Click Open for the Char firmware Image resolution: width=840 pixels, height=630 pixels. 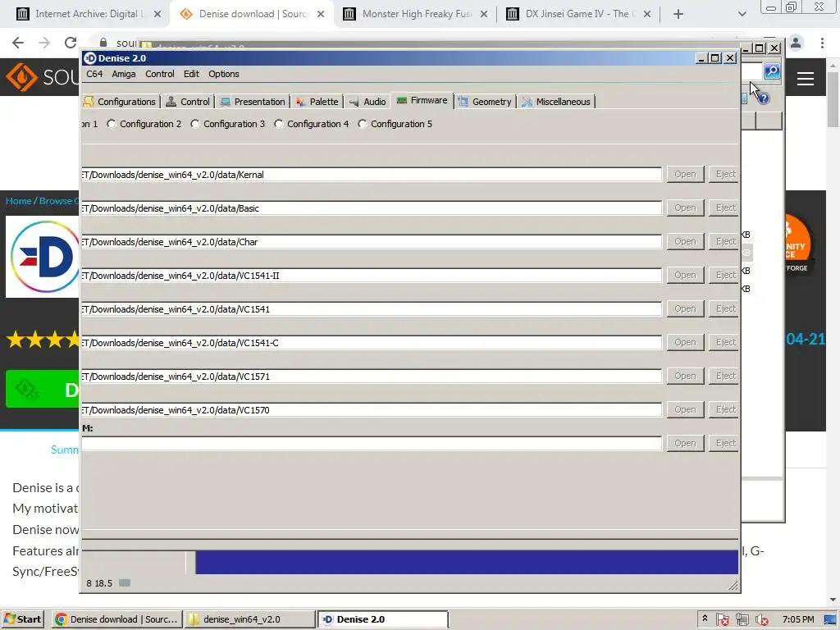pyautogui.click(x=685, y=242)
